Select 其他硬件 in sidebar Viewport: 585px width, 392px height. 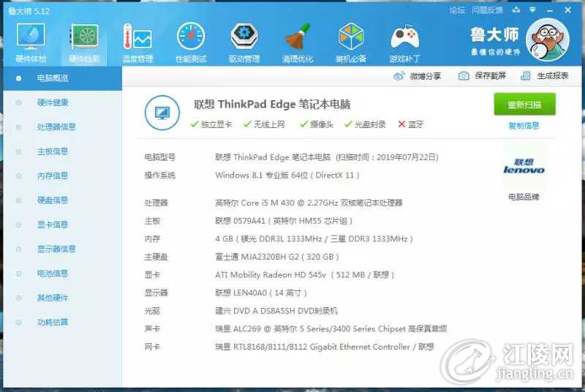62,298
